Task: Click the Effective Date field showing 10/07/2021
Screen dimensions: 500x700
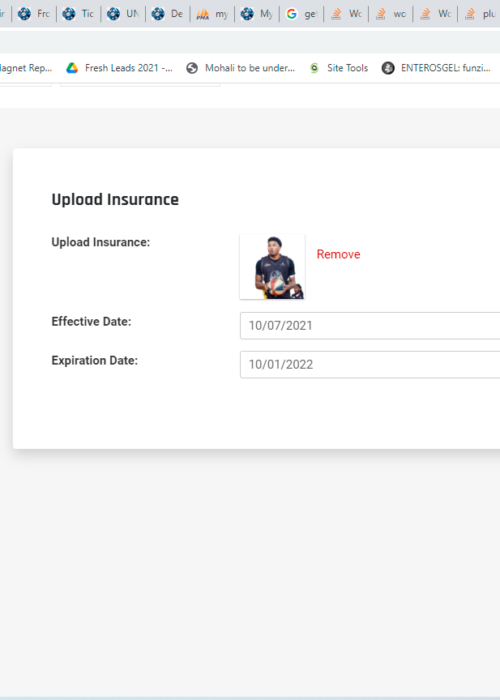Action: click(370, 325)
